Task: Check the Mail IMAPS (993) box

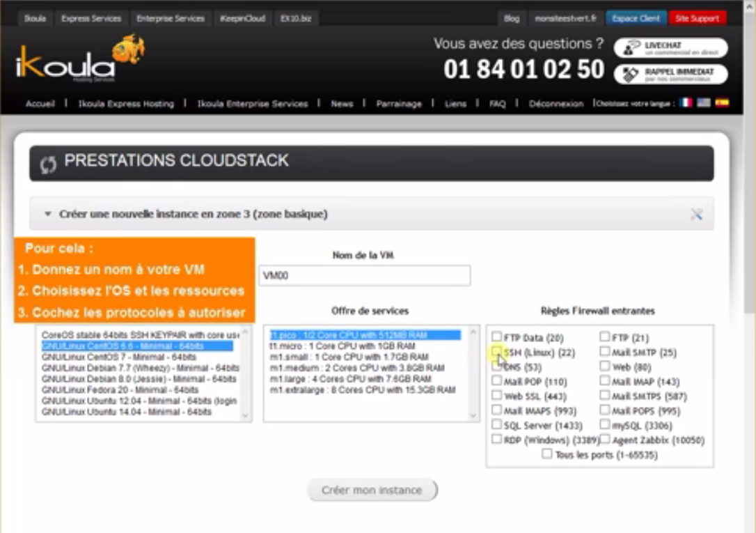Action: click(x=496, y=410)
